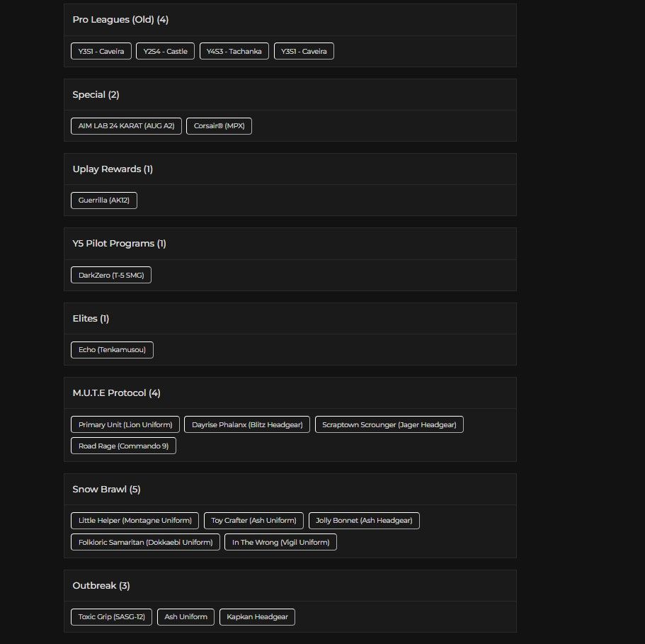
Task: Click the Echo (Tenkamusou) elite tag
Action: click(112, 349)
